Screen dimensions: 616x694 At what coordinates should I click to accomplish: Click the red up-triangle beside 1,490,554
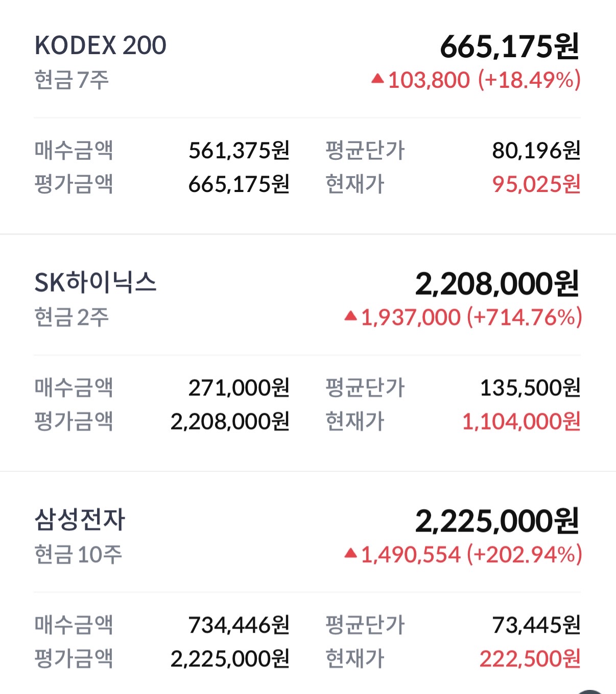350,553
